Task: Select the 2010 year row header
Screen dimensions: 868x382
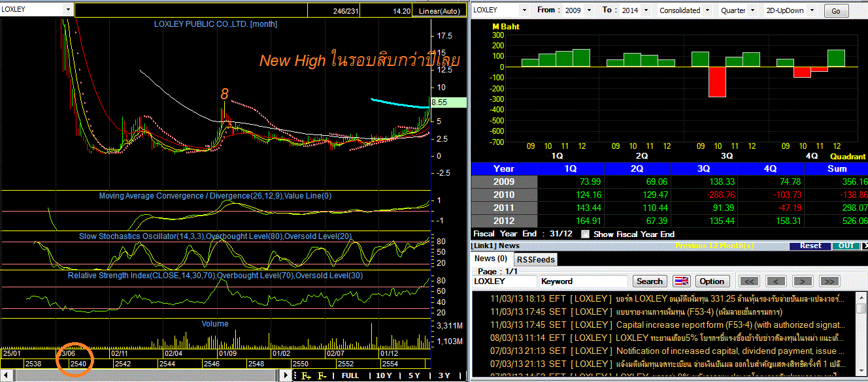Action: (503, 195)
